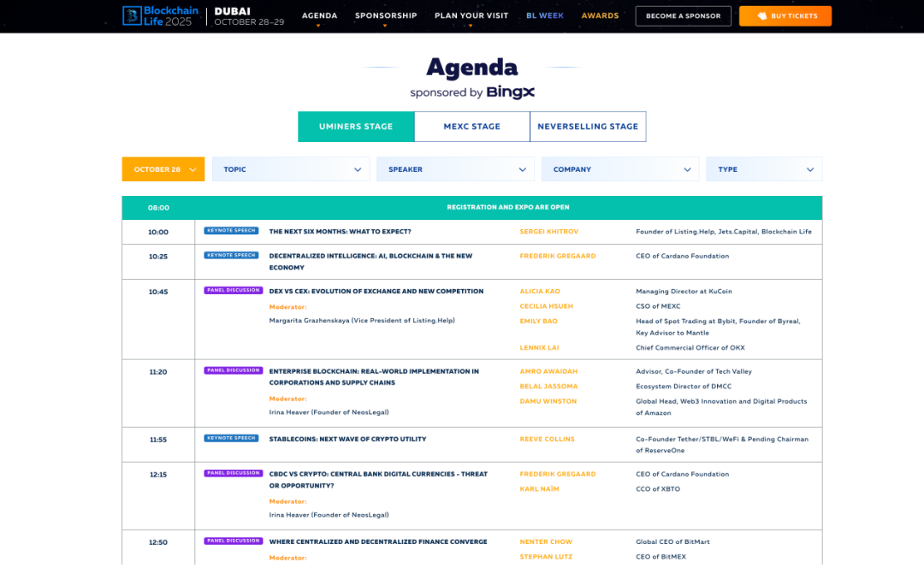The image size is (924, 568).
Task: Click 'DEX vs CEX' session title
Action: pyautogui.click(x=376, y=292)
